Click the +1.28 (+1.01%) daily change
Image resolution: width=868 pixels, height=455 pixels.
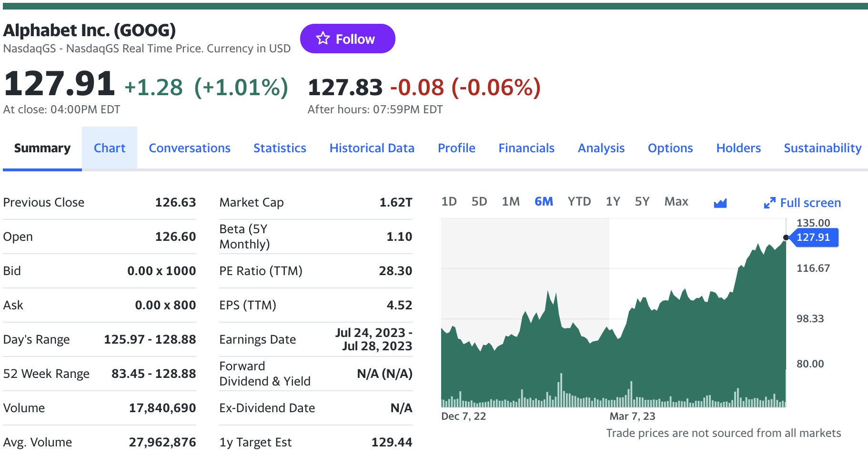click(206, 87)
